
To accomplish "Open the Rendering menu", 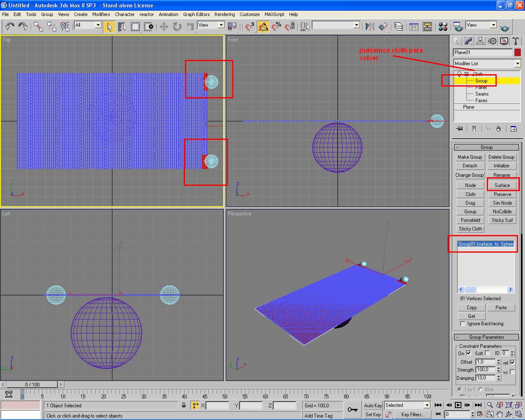I will coord(224,14).
